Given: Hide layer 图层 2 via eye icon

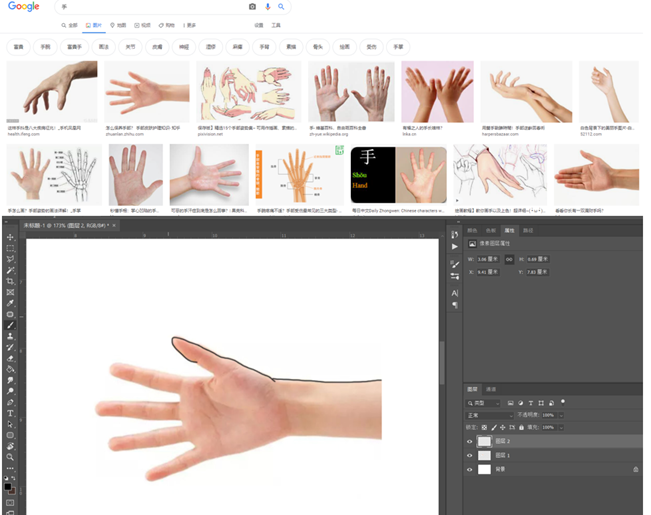Looking at the screenshot, I should tap(470, 441).
